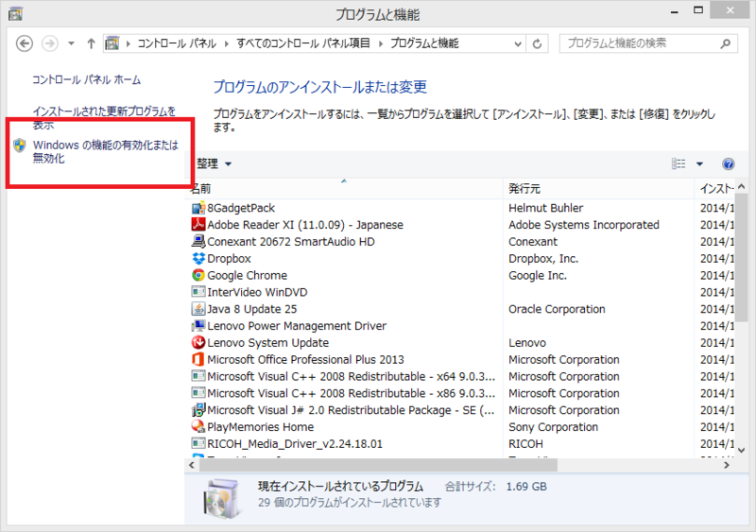Click the PlayMemories Home icon
The height and width of the screenshot is (532, 756).
point(198,426)
